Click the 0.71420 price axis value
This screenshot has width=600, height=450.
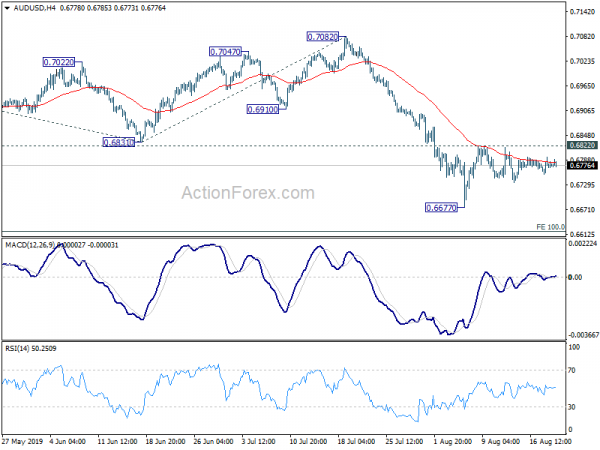pyautogui.click(x=582, y=12)
